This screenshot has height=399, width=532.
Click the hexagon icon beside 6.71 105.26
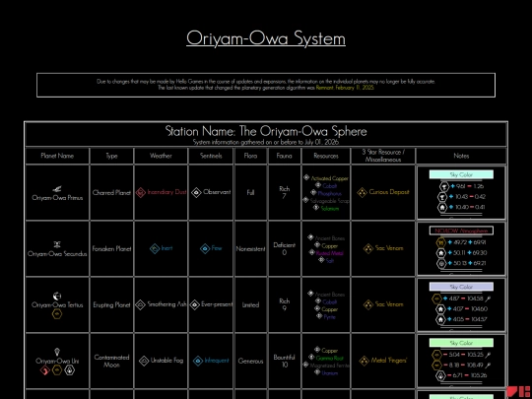click(x=440, y=375)
